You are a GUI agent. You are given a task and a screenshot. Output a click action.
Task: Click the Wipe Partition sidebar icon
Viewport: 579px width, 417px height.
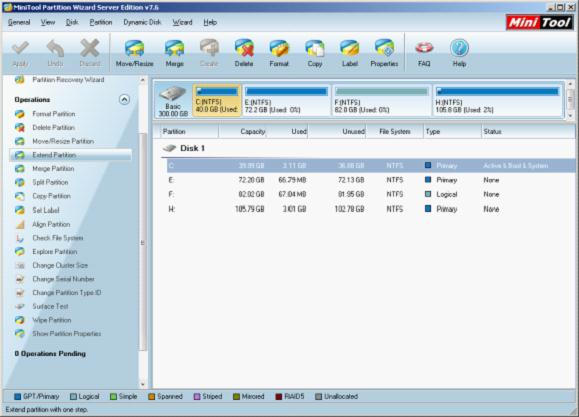click(x=20, y=320)
